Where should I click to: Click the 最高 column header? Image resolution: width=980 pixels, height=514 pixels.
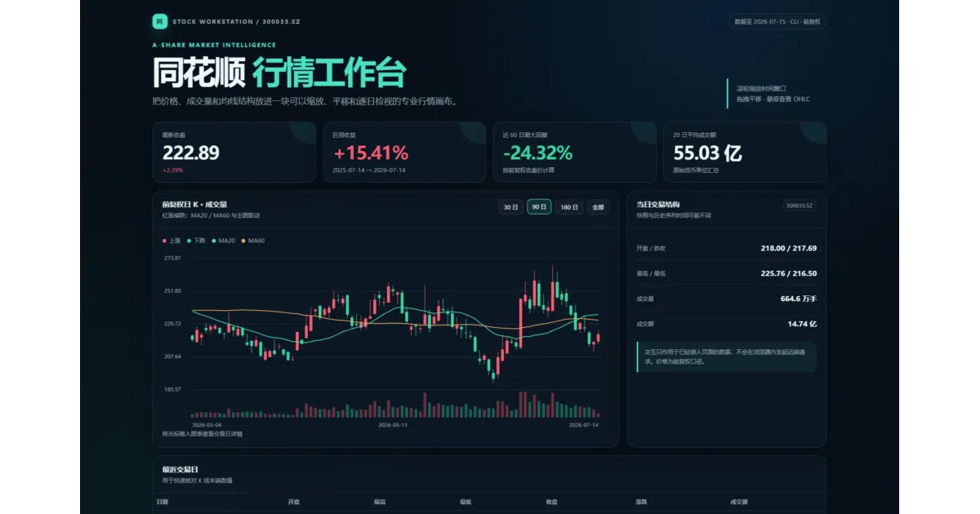click(380, 502)
